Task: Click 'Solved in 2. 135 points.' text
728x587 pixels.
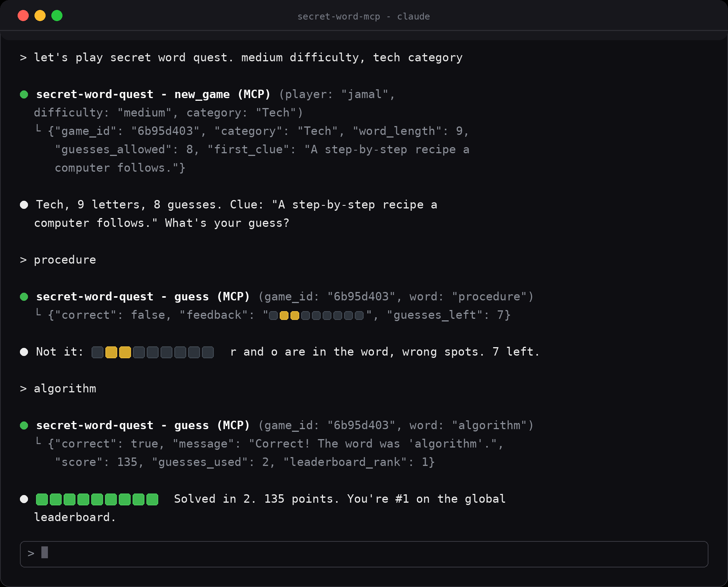Action: tap(257, 499)
